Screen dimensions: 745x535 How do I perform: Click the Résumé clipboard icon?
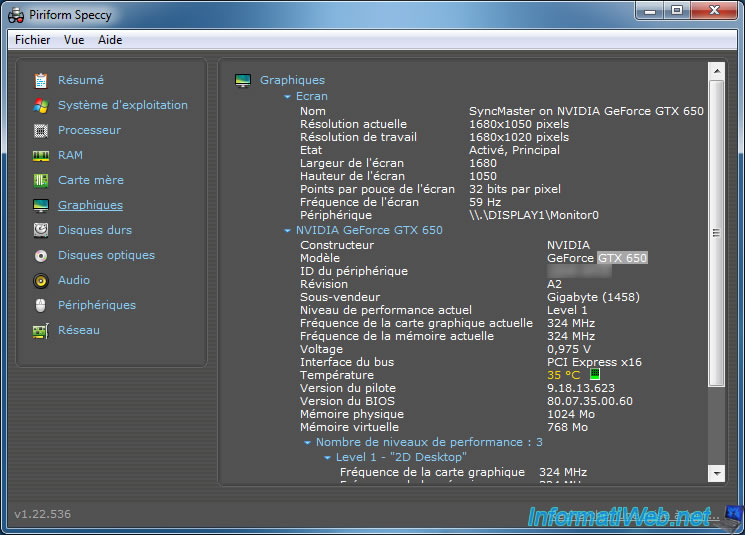click(41, 80)
